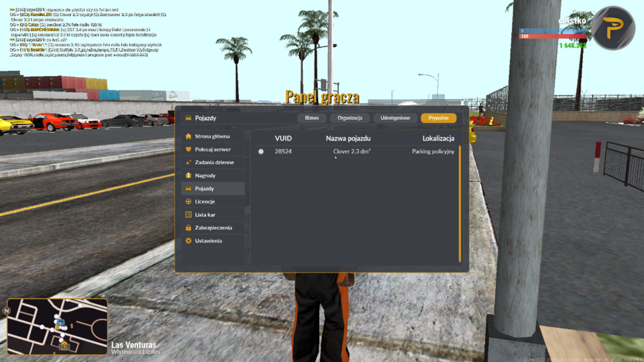Viewport: 644px width, 362px height.
Task: Click the sparkle icon beside Zadania dzienne
Action: pyautogui.click(x=189, y=162)
